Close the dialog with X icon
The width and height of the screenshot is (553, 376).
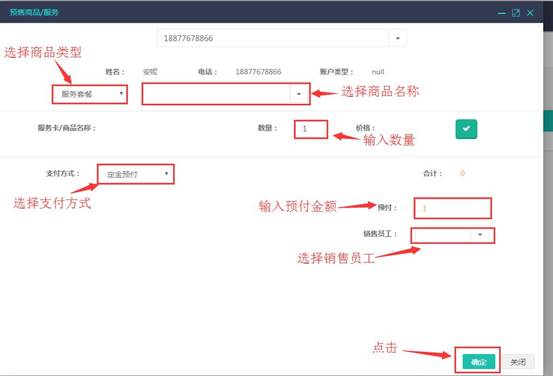tap(530, 13)
